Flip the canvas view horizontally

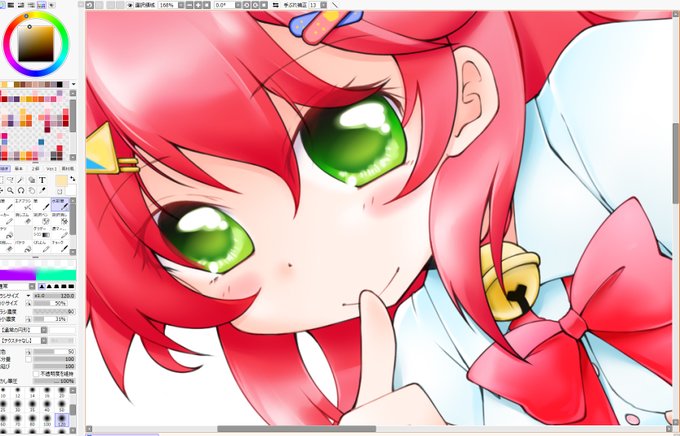pyautogui.click(x=276, y=5)
